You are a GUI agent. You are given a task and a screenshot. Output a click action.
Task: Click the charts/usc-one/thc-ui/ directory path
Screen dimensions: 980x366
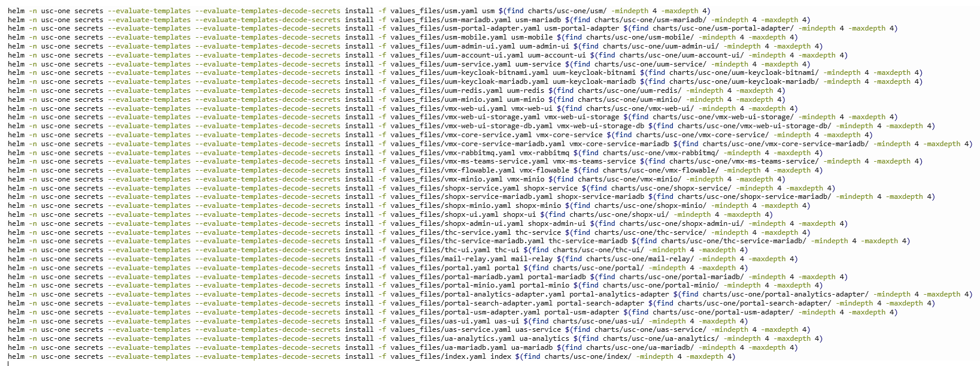[x=599, y=250]
